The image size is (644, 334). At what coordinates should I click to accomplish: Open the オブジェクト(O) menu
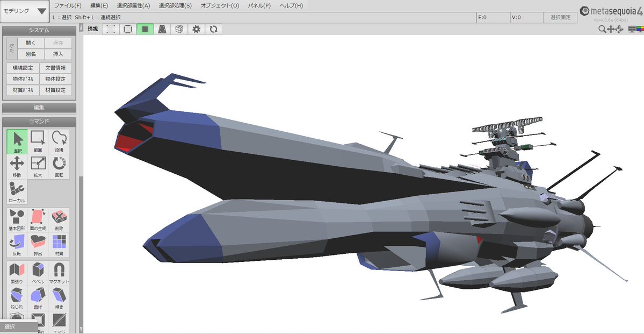point(220,6)
